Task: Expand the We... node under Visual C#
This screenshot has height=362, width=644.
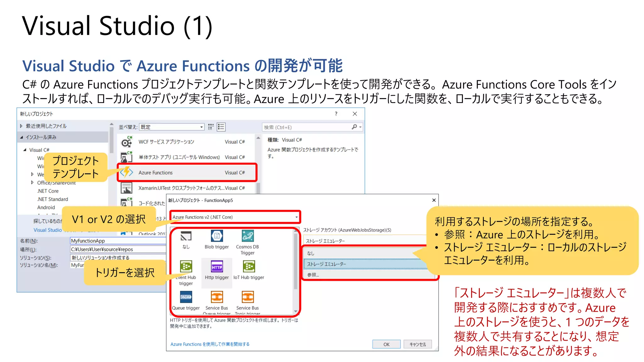Action: (x=32, y=174)
